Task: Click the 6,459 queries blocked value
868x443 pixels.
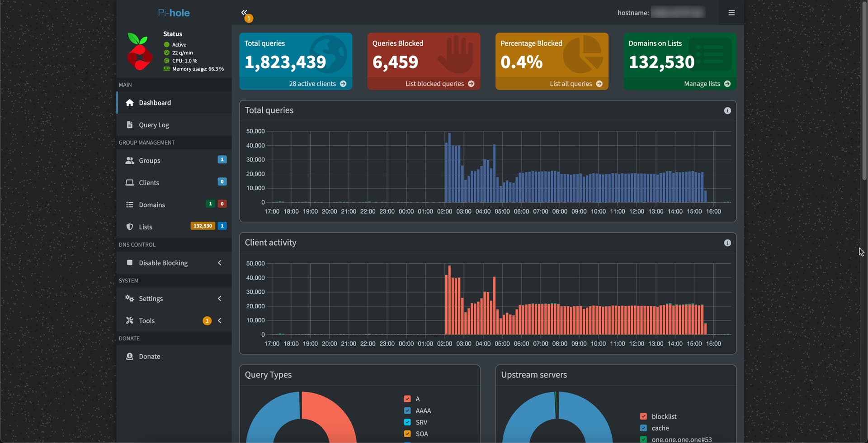Action: click(x=396, y=62)
